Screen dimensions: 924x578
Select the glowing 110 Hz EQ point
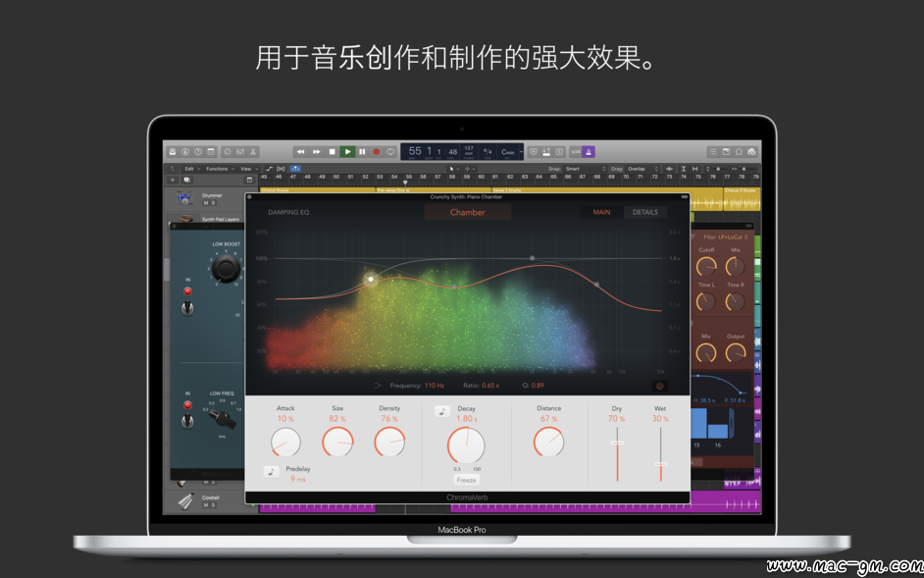[371, 279]
